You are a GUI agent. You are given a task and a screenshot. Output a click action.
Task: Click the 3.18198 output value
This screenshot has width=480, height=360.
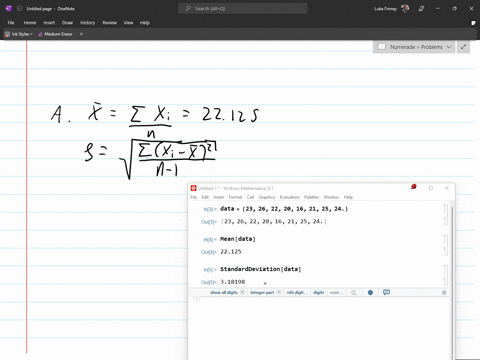coord(233,282)
